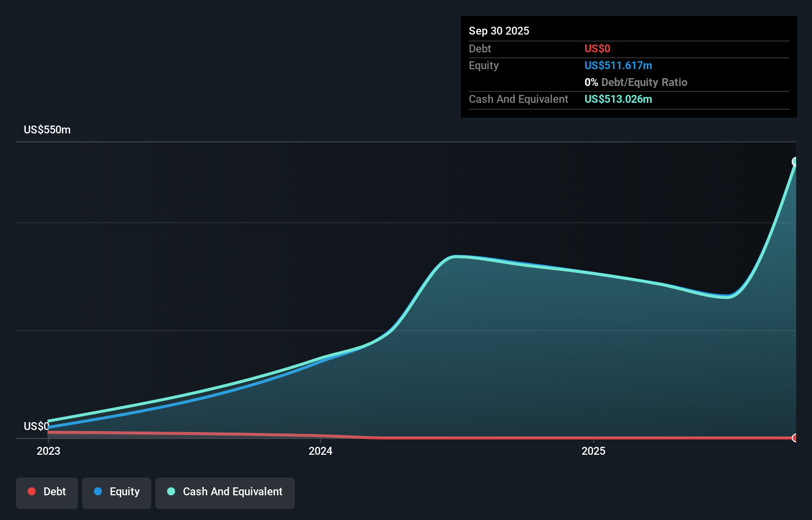Open the Debt/Equity Ratio row details

click(x=636, y=82)
